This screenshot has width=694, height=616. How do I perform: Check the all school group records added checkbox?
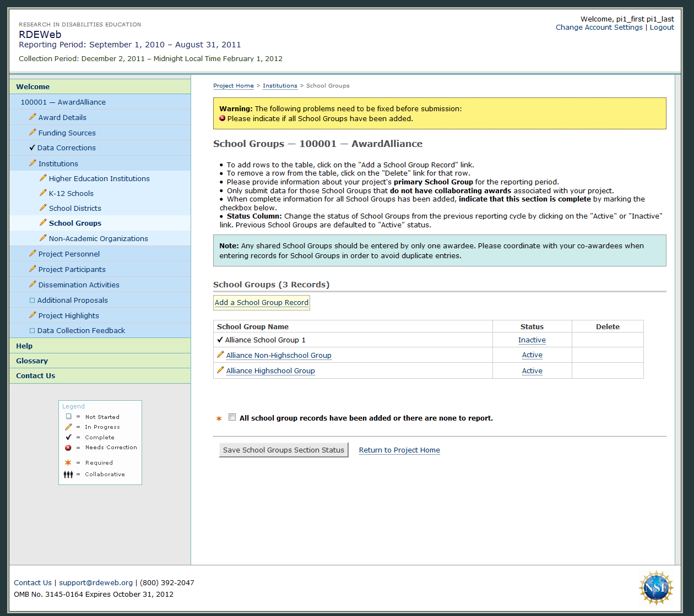[232, 417]
